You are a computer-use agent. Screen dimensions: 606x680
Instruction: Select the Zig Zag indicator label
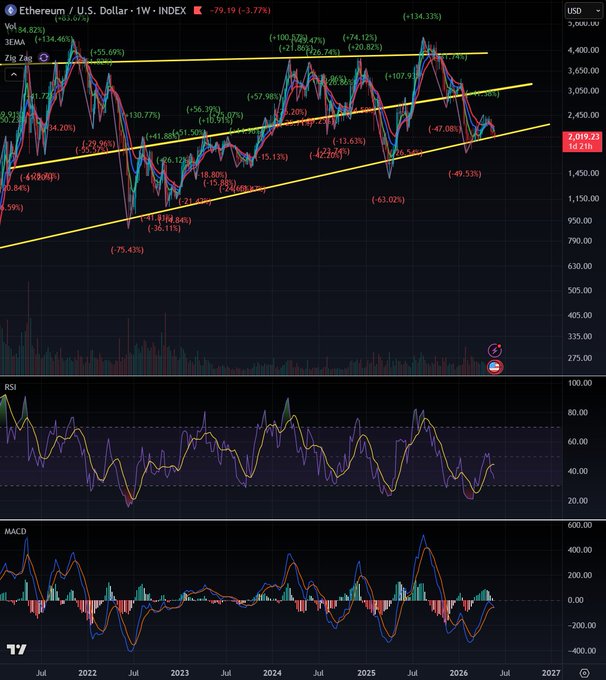point(18,58)
